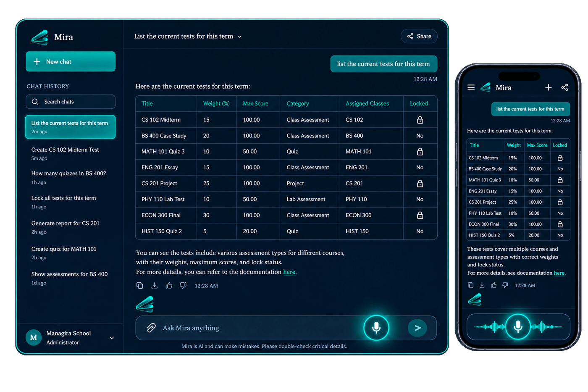Toggle the MATH 101 Quiz 3 lock in phone table
Screen dimensions: 588x392
560,180
